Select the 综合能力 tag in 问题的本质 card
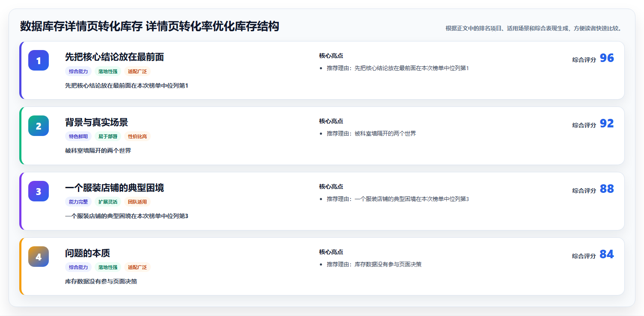Image resolution: width=644 pixels, height=316 pixels. click(x=78, y=267)
